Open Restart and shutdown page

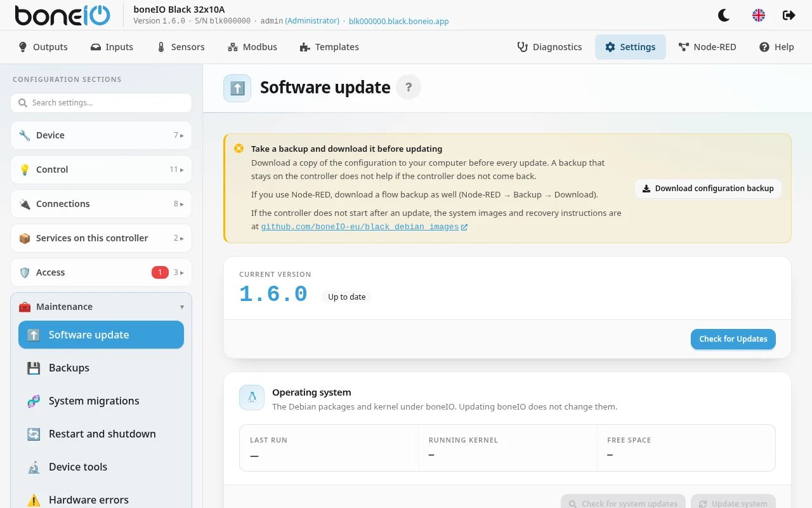(x=101, y=434)
